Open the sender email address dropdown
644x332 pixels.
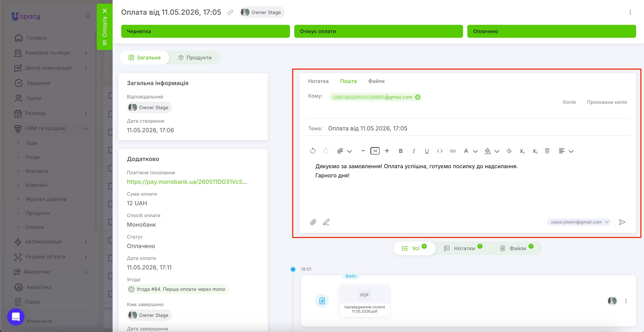click(579, 222)
